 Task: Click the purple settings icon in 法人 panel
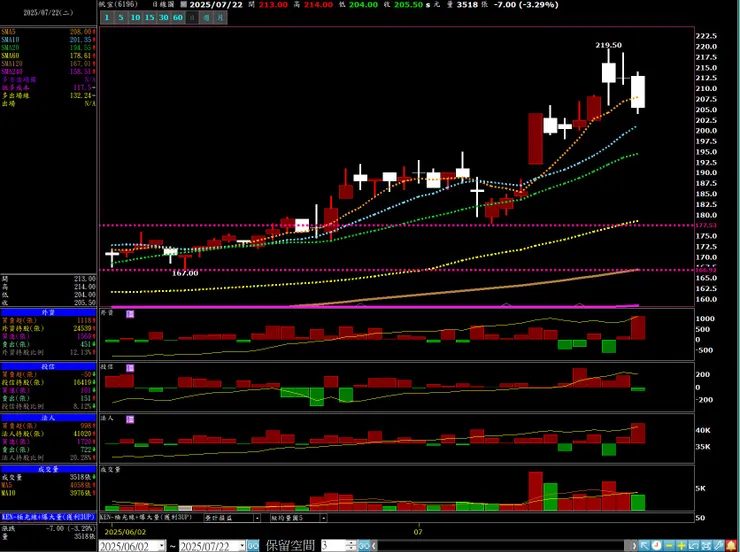130,419
